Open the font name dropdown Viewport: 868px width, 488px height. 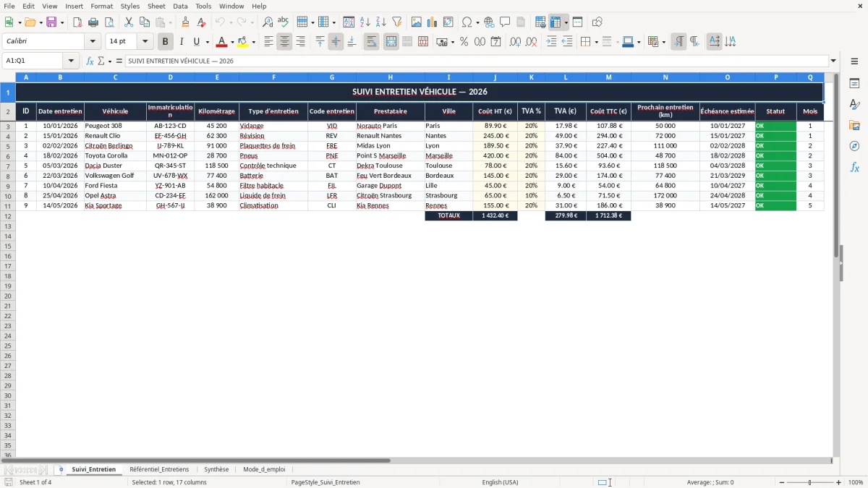point(93,42)
